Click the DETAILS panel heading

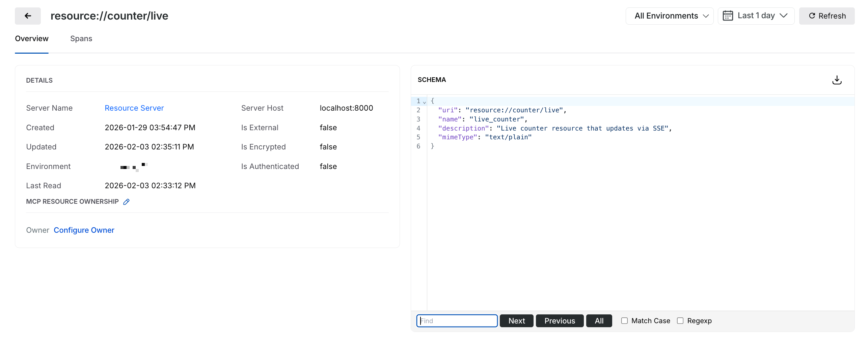[39, 80]
